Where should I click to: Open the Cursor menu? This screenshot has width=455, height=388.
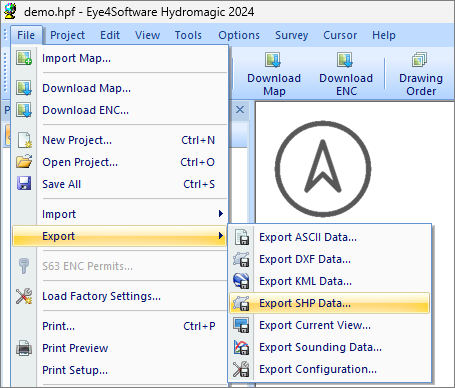[340, 35]
